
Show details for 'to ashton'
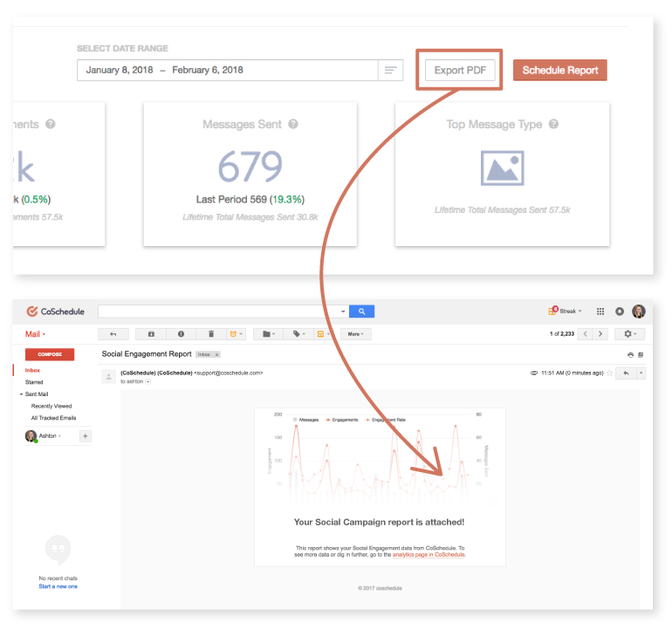click(x=147, y=381)
